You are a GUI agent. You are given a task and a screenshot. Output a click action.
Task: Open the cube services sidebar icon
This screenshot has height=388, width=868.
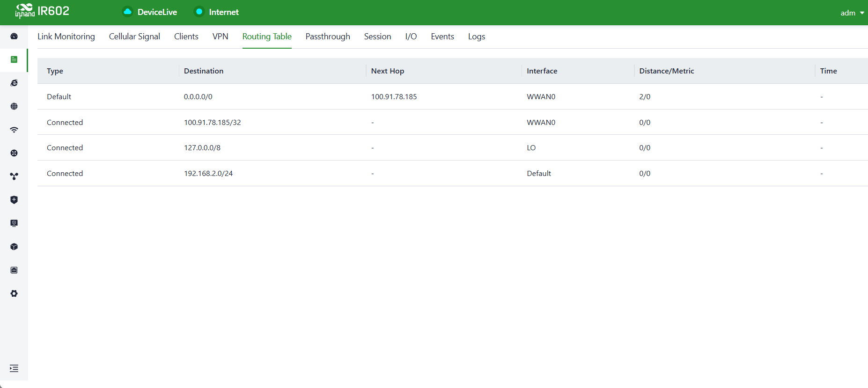click(14, 247)
